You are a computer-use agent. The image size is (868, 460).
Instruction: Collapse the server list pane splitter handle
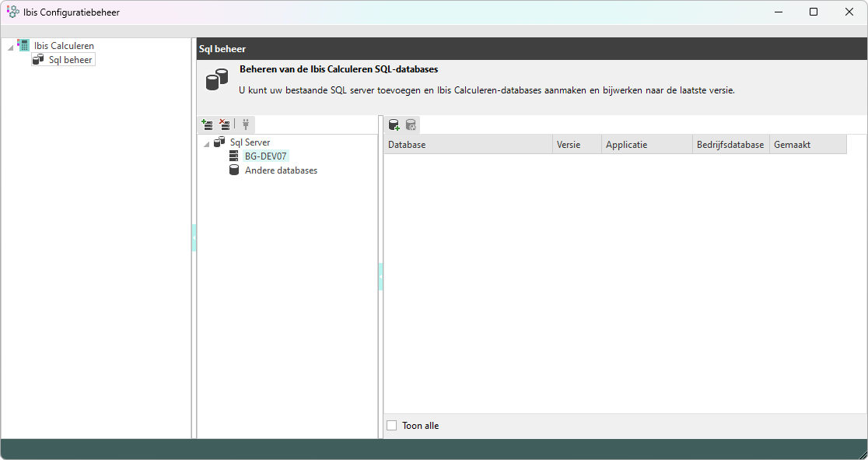point(381,276)
